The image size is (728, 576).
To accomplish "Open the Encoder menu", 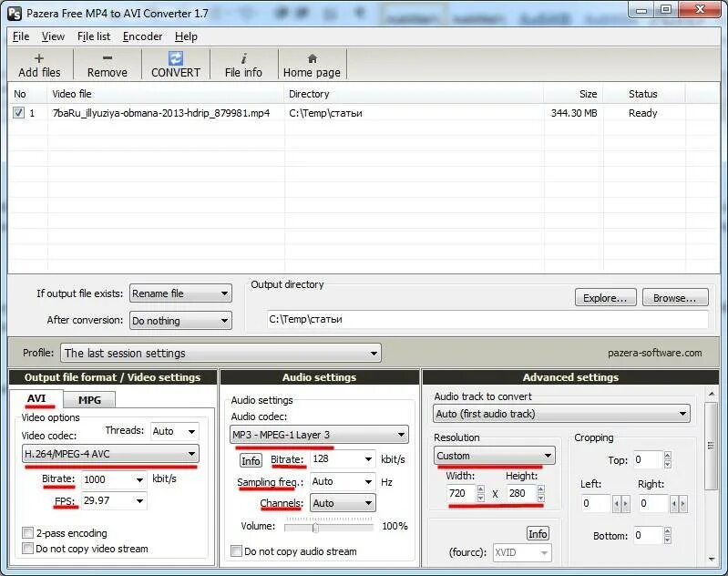I will (142, 36).
